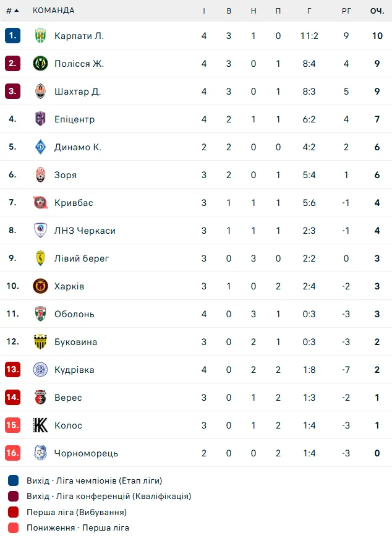This screenshot has height=538, width=392.
Task: Click the Колос K-shaped logo
Action: tap(40, 425)
